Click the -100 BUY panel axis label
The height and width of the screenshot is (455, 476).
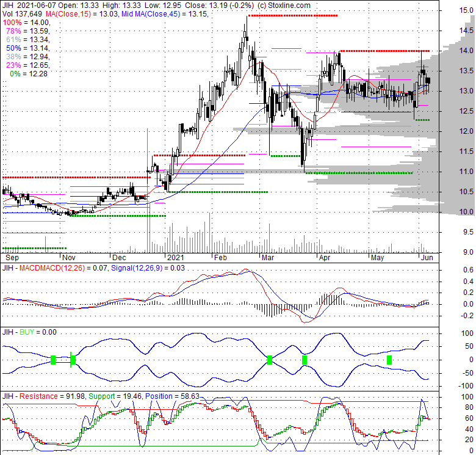(466, 386)
